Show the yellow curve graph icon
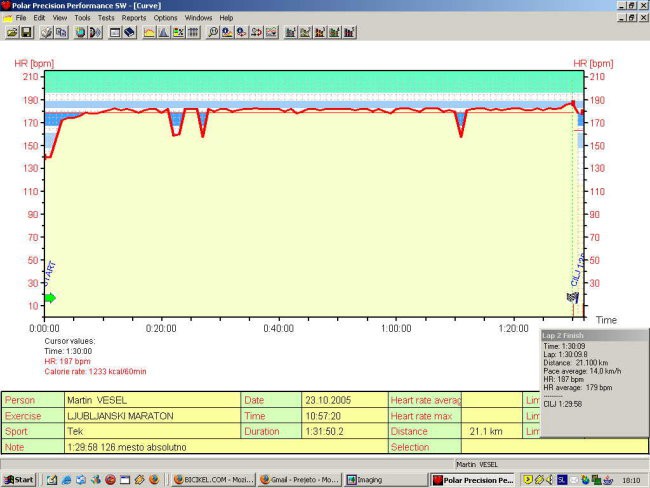 tap(149, 32)
